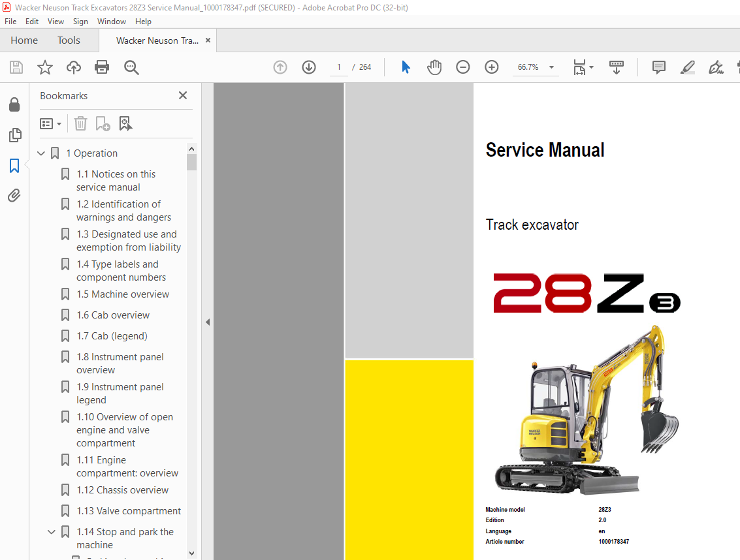
Task: Open 1.13 Valve compartment bookmark
Action: (129, 511)
